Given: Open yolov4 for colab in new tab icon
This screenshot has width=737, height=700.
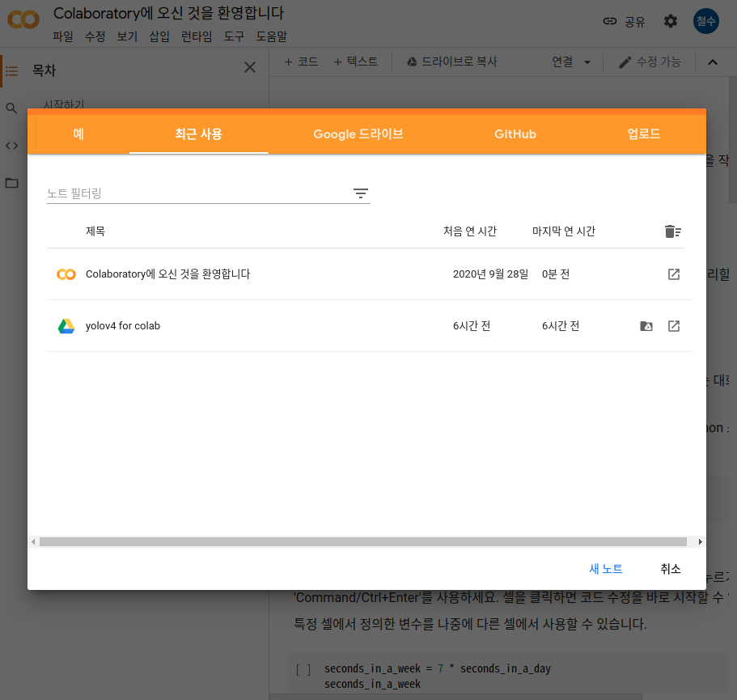Looking at the screenshot, I should click(x=674, y=326).
